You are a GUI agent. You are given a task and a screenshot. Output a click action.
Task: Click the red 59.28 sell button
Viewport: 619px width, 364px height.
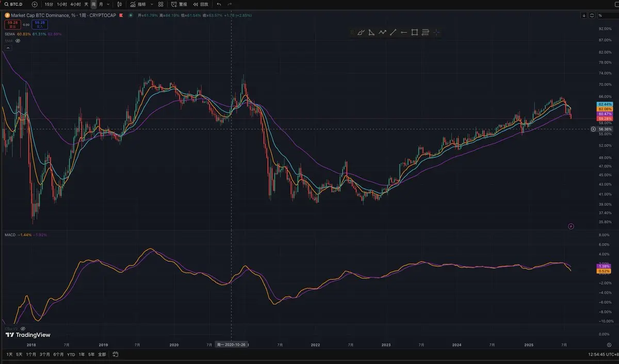[x=12, y=24]
